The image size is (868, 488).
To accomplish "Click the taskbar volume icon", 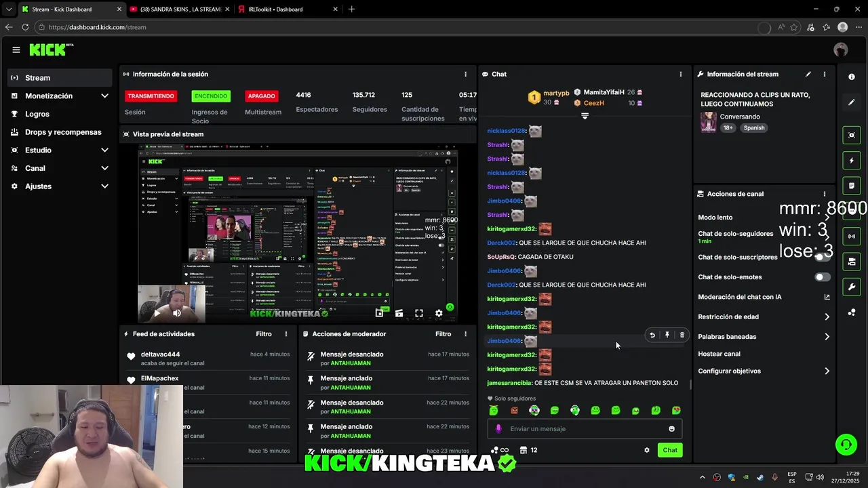I will tap(820, 477).
